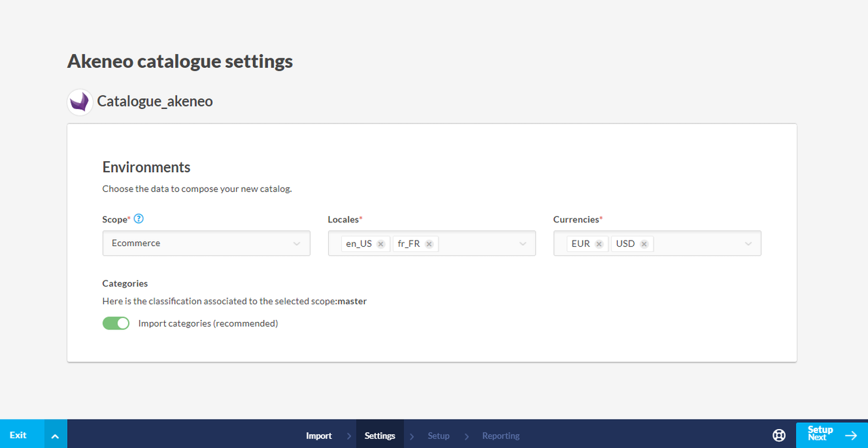The image size is (868, 448).
Task: Remove the USD currency tag
Action: [644, 244]
